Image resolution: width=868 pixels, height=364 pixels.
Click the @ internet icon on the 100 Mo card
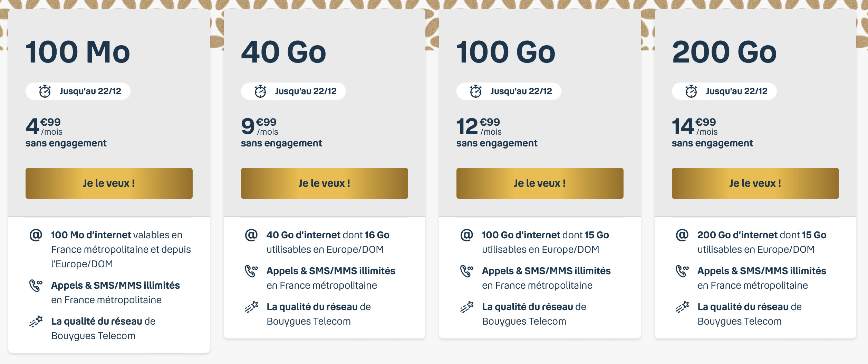[x=37, y=235]
